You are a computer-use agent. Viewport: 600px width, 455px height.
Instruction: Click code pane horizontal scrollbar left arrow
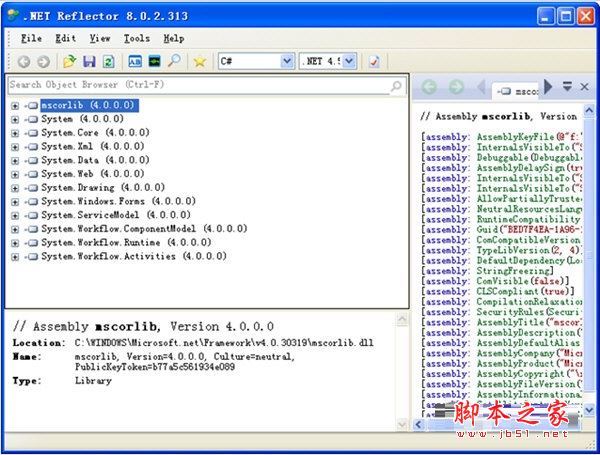click(x=419, y=424)
